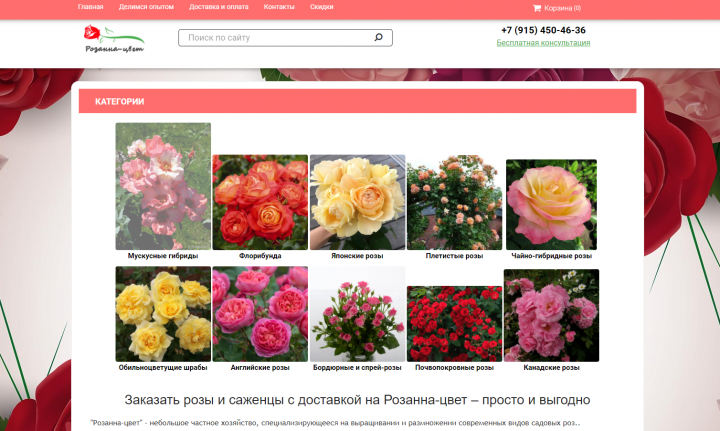Click the Почвопокровные розы text label
This screenshot has width=720, height=431.
(454, 368)
